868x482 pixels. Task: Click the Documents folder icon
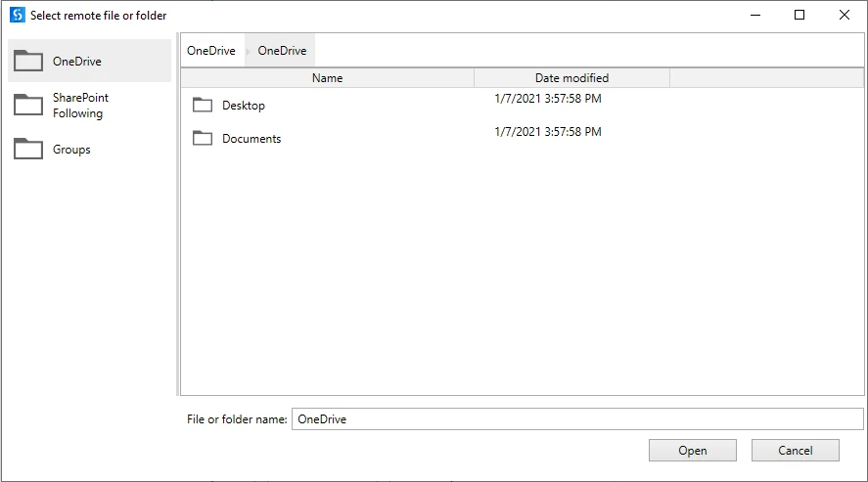pyautogui.click(x=202, y=138)
